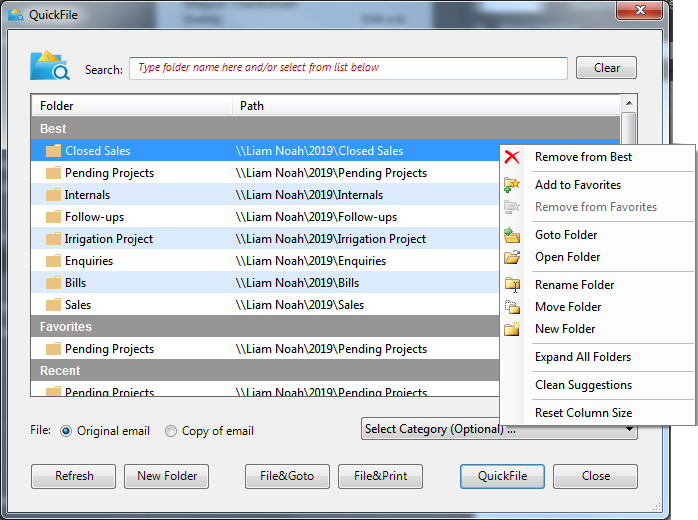Close the QuickFile window with red X
The height and width of the screenshot is (520, 698).
(640, 10)
